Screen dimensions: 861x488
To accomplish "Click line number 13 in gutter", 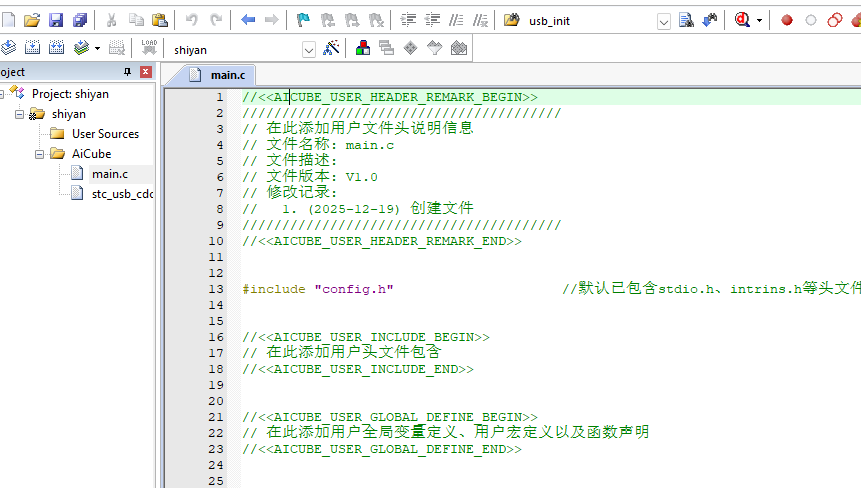I will (x=216, y=289).
